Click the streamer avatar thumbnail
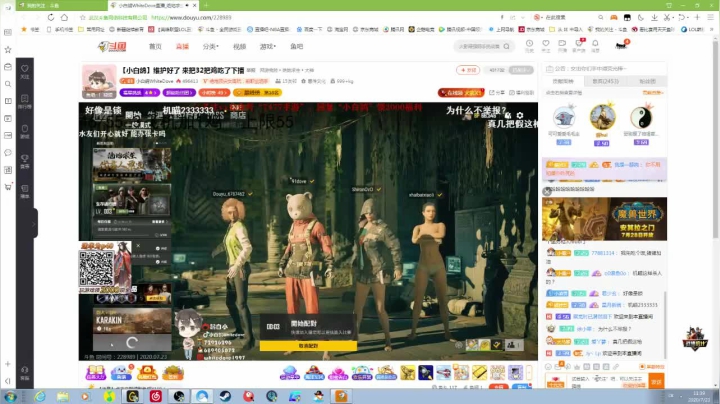Viewport: 720px width, 404px height. (x=99, y=81)
